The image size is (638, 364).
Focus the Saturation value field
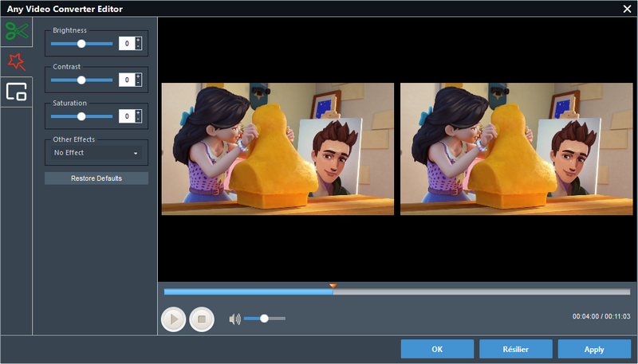coord(127,116)
